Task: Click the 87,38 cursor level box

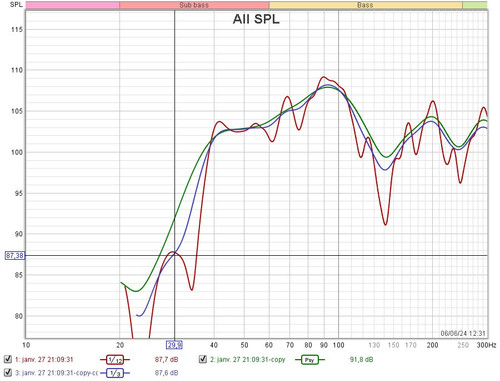Action: [x=15, y=256]
